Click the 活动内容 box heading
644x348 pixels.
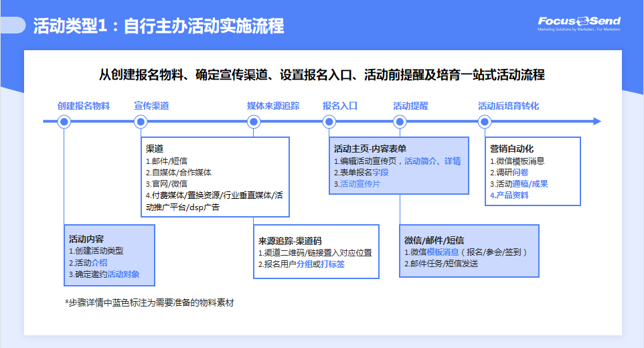coord(86,239)
